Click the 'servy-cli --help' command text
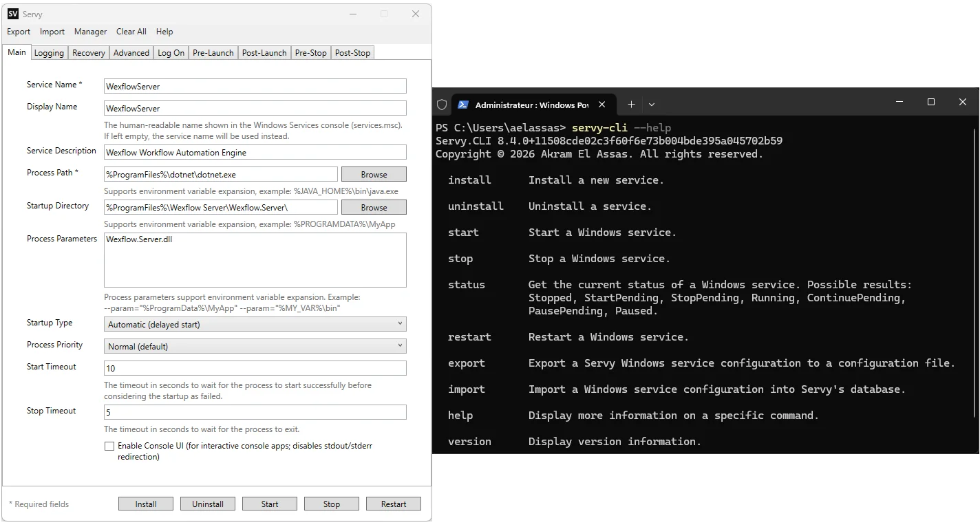 (x=621, y=128)
